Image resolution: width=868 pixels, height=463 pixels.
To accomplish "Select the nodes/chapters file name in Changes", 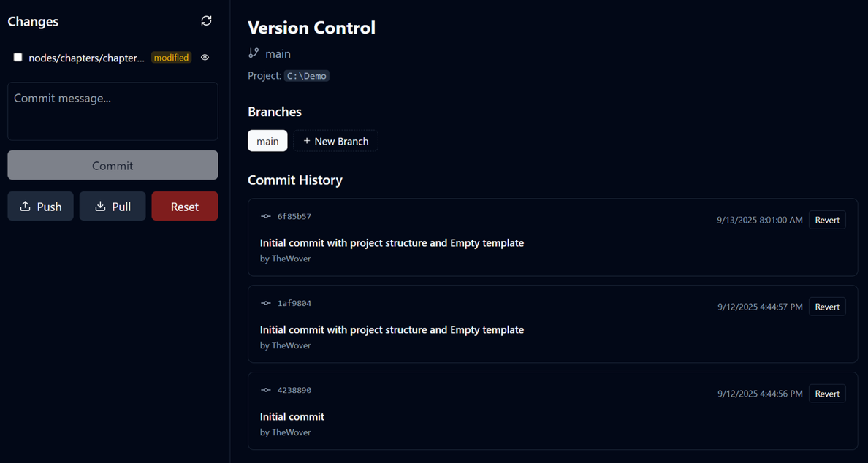I will coord(86,58).
